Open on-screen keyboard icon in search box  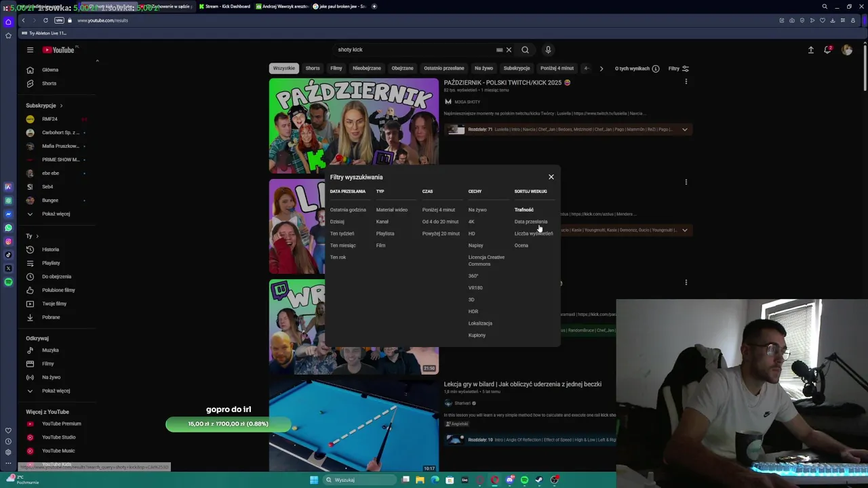click(499, 49)
